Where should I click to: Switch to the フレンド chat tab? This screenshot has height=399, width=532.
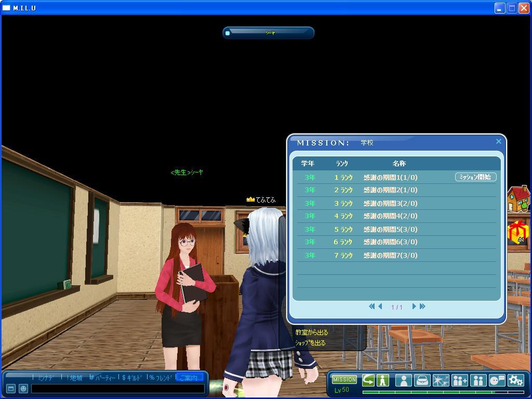click(161, 378)
